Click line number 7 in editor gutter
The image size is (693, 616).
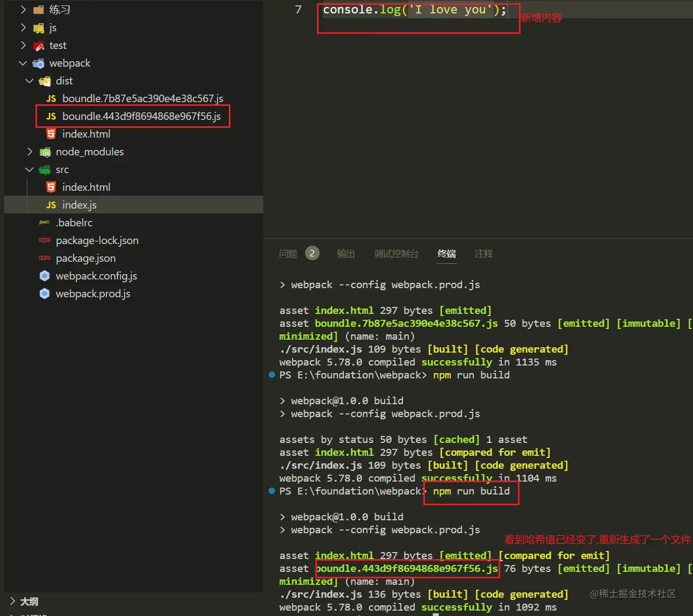298,10
